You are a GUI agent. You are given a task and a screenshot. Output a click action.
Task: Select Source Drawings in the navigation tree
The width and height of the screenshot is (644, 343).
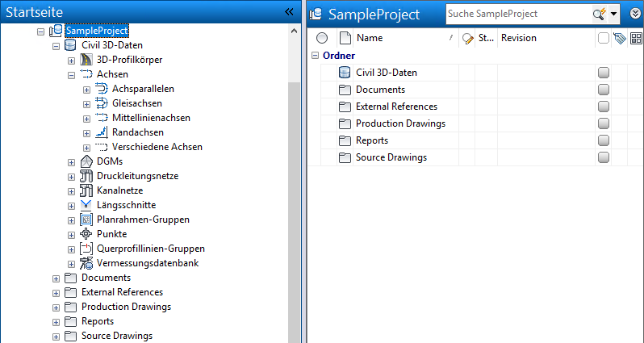tap(117, 336)
